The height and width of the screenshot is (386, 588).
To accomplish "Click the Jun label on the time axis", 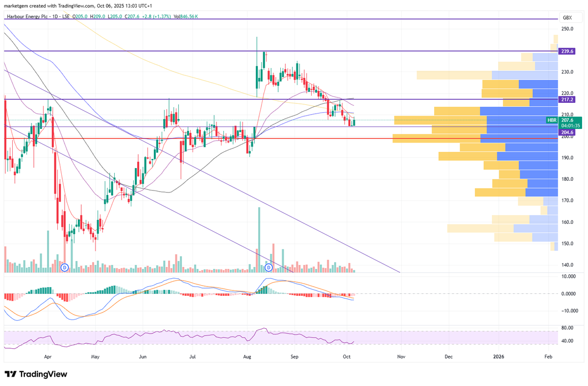I will tap(143, 358).
